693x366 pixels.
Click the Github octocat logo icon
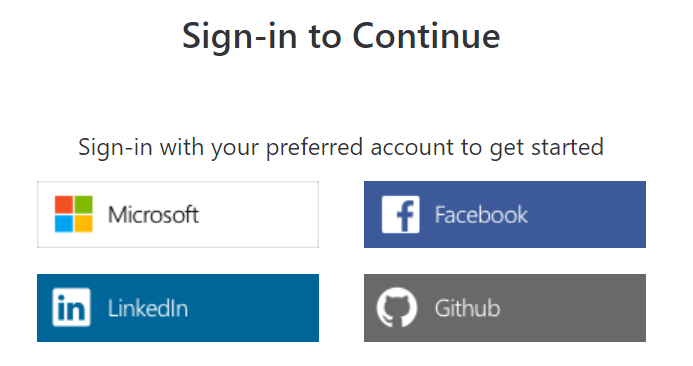pyautogui.click(x=397, y=307)
